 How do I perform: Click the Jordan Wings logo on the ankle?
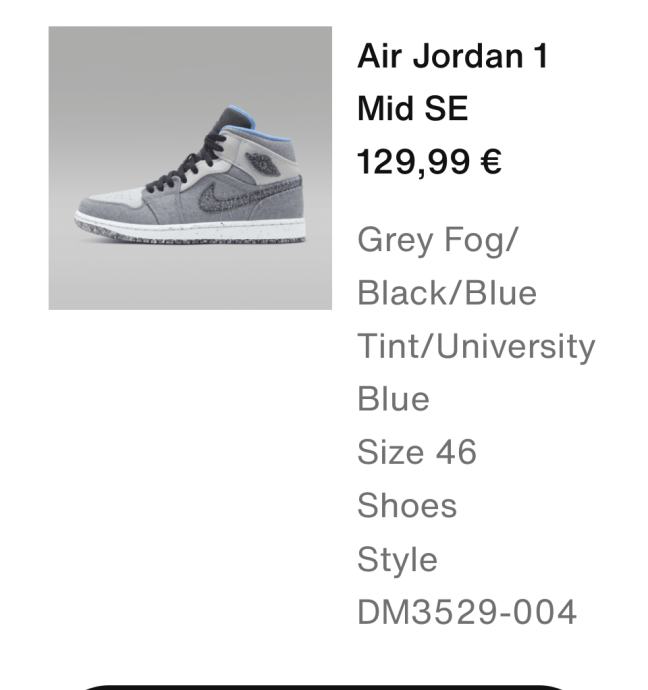point(262,163)
